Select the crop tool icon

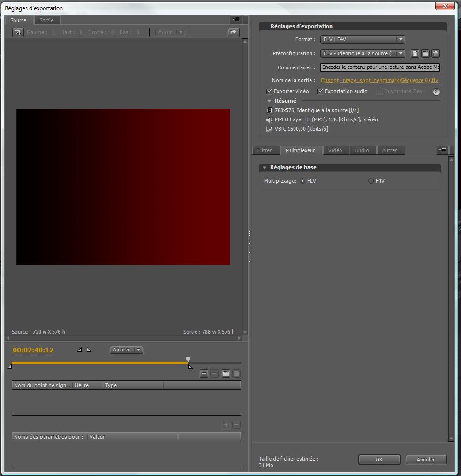click(18, 32)
